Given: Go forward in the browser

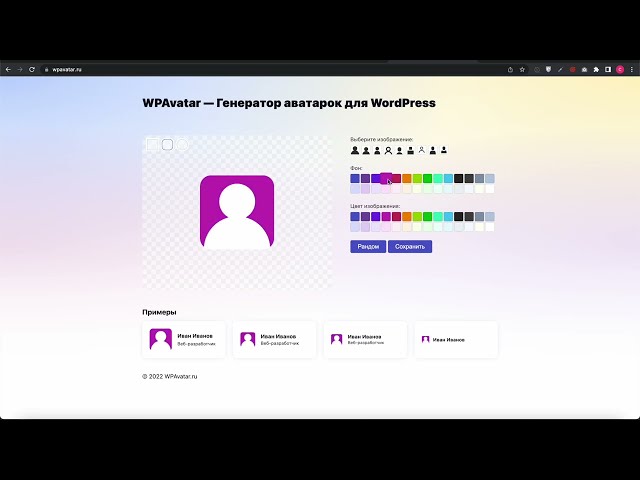Looking at the screenshot, I should (20, 69).
